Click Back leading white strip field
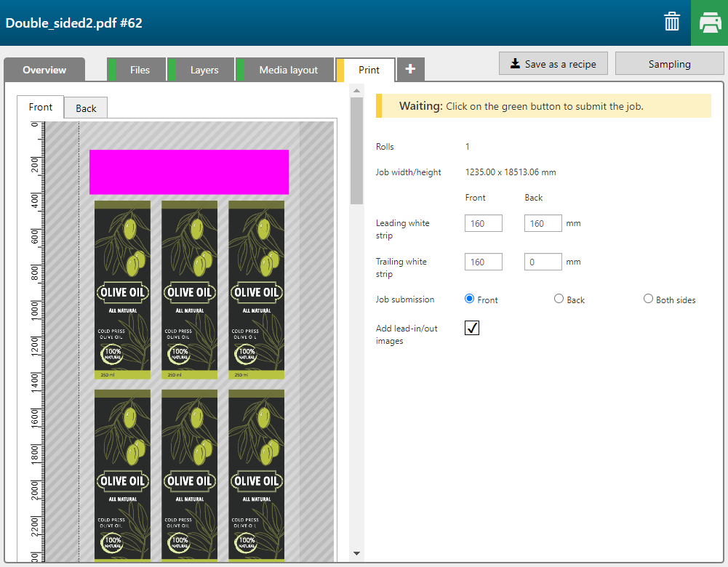The image size is (728, 567). coord(543,223)
